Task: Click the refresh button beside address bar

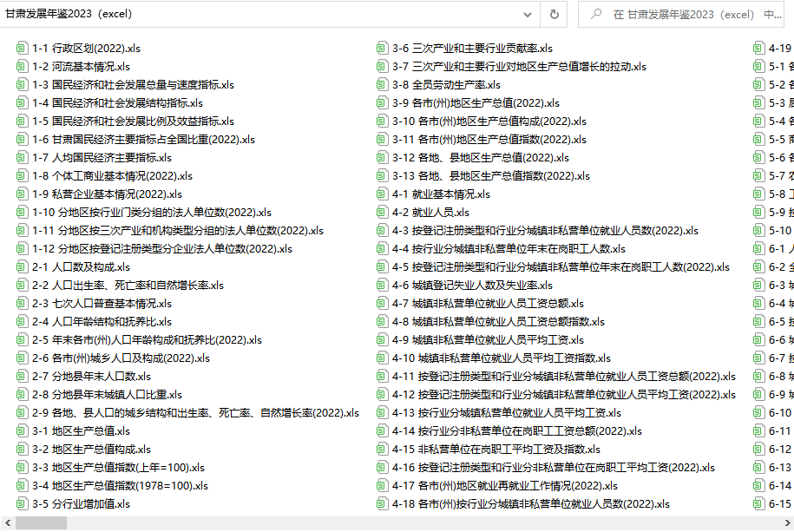Action: point(554,14)
